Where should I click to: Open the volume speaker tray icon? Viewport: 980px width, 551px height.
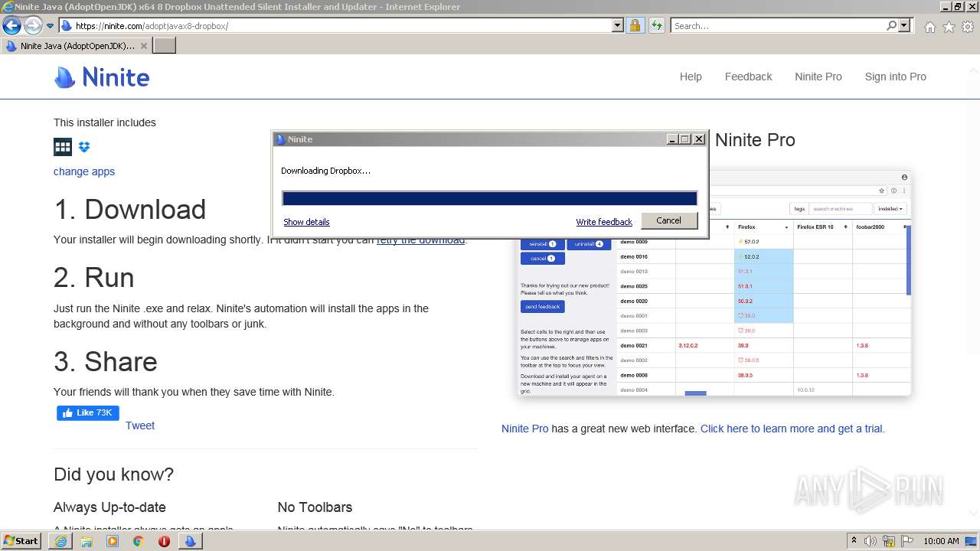[871, 541]
